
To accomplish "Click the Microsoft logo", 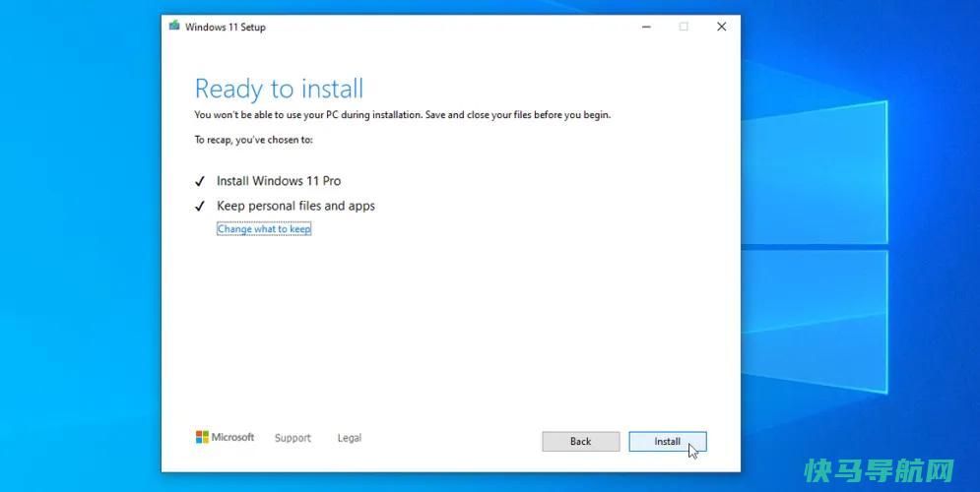I will [225, 437].
